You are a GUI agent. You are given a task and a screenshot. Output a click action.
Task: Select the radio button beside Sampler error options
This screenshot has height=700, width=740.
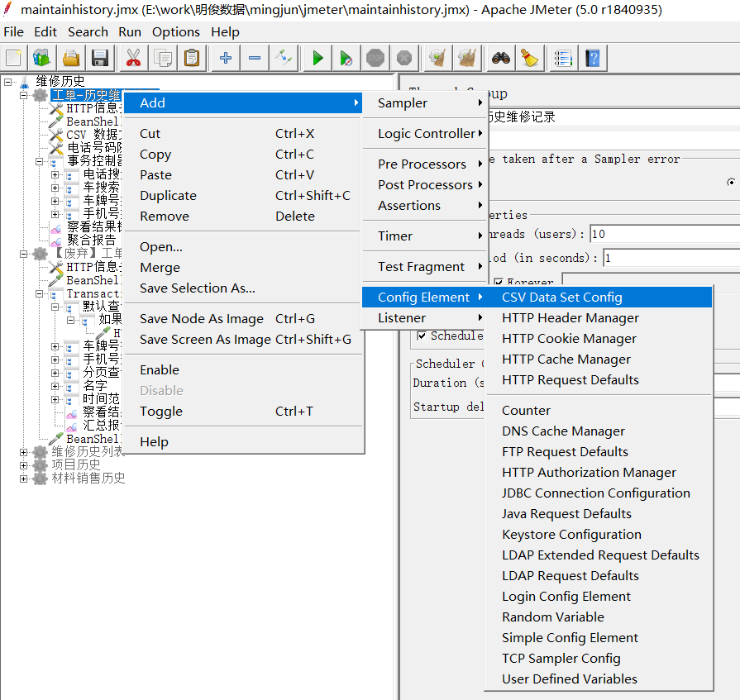coord(731,182)
